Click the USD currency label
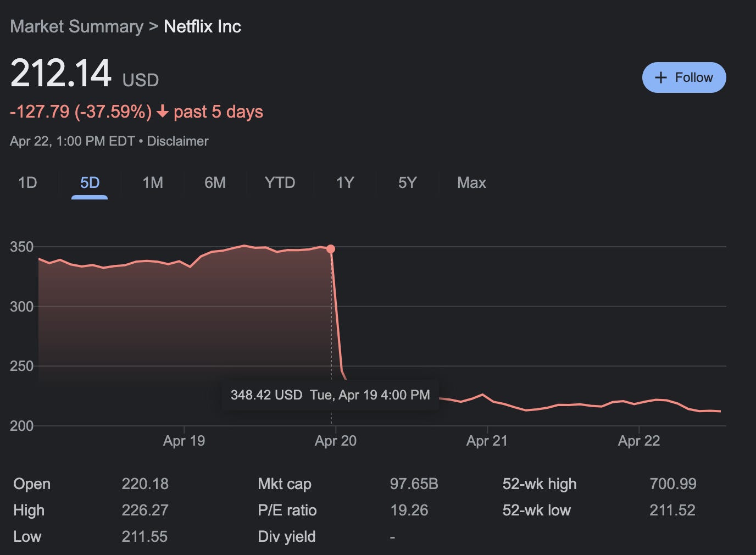The height and width of the screenshot is (555, 756). [141, 80]
